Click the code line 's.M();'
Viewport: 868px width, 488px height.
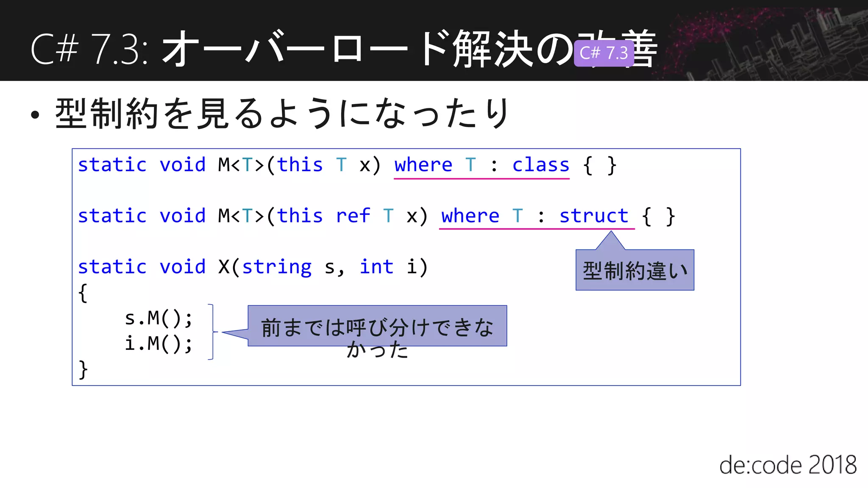click(159, 318)
